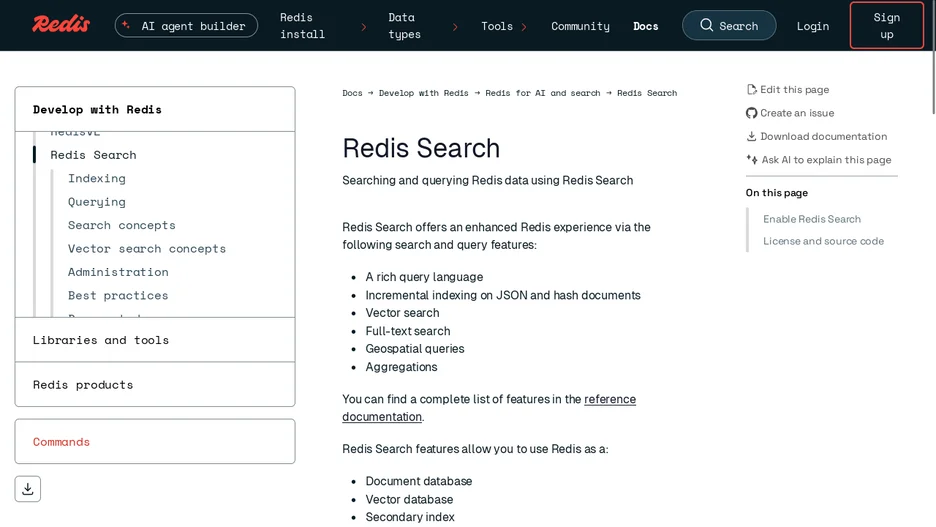Click the Redis Search breadcrumb
Image resolution: width=936 pixels, height=527 pixels.
(x=647, y=93)
